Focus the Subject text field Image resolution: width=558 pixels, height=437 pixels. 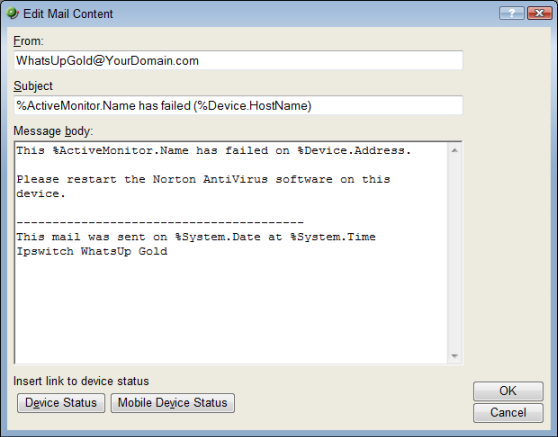[x=238, y=105]
